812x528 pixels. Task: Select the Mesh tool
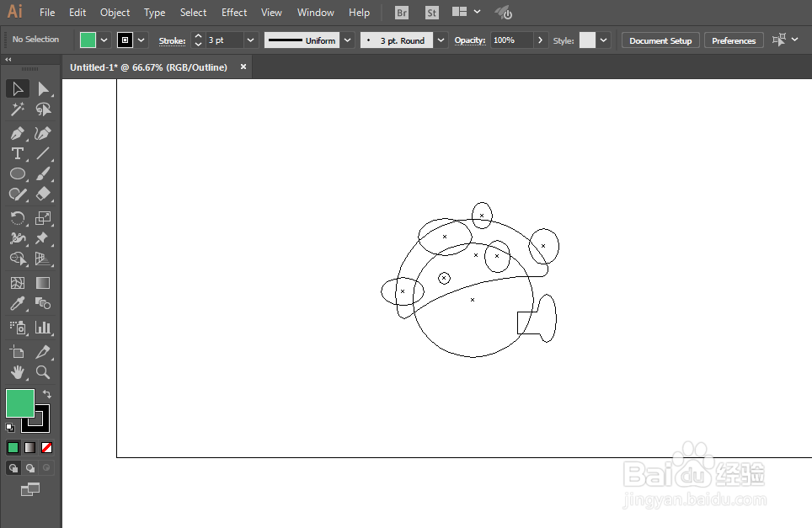click(x=17, y=283)
